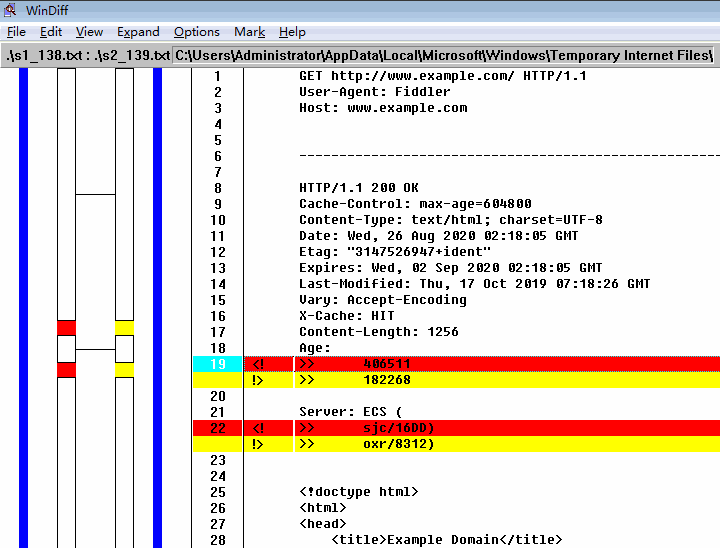Click the lower red block in left file bar
Image resolution: width=720 pixels, height=548 pixels.
67,370
